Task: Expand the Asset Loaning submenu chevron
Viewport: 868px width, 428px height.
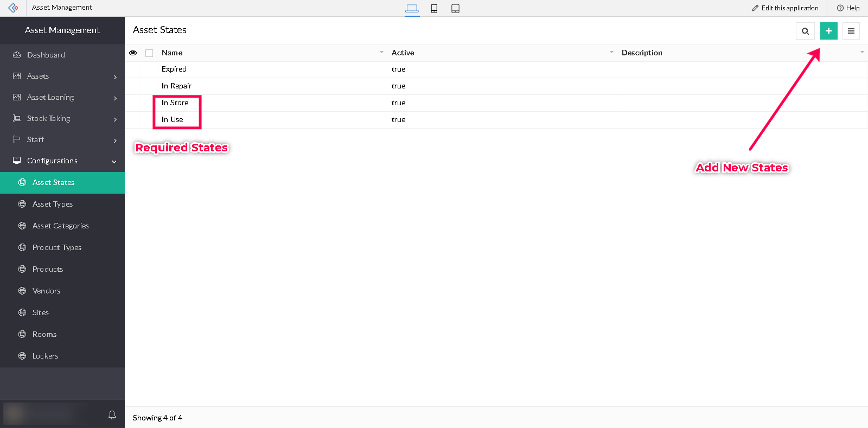Action: point(115,98)
